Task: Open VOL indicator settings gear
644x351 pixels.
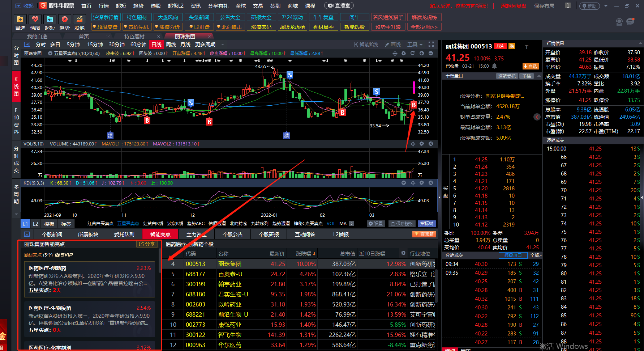Action: click(x=422, y=144)
